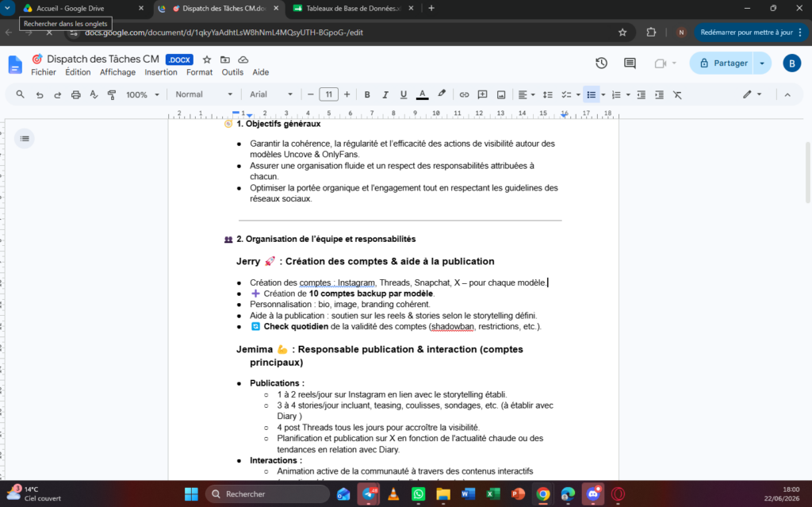
Task: Toggle bold formatting
Action: point(367,95)
